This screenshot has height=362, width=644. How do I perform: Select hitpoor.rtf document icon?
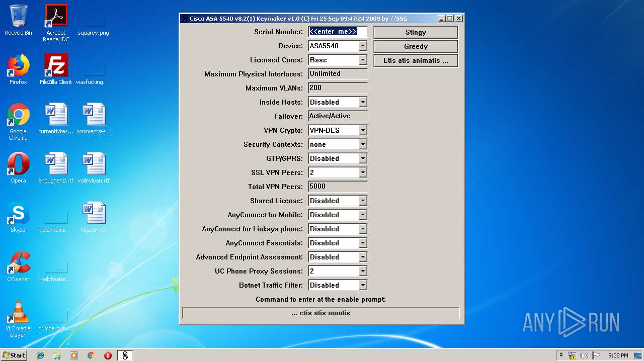(x=94, y=217)
